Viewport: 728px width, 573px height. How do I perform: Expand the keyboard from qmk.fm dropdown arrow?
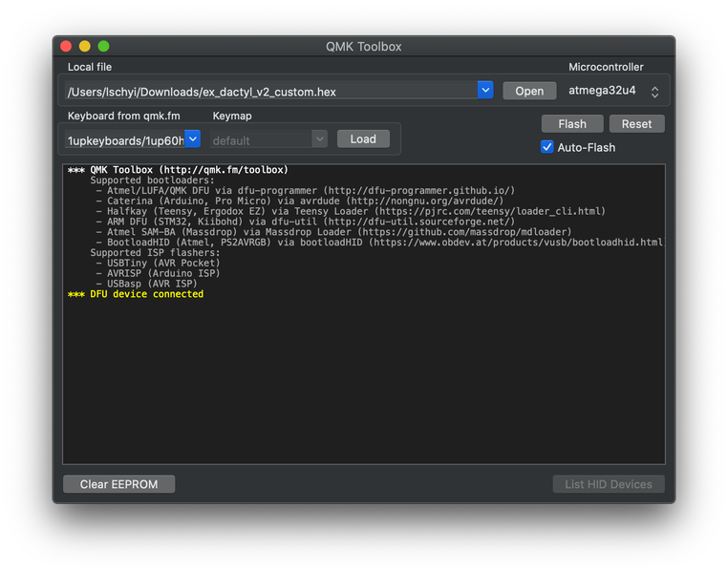pyautogui.click(x=193, y=139)
